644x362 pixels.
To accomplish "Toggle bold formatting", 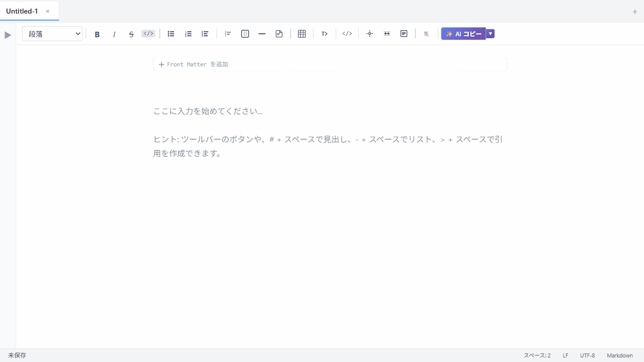I will click(97, 34).
